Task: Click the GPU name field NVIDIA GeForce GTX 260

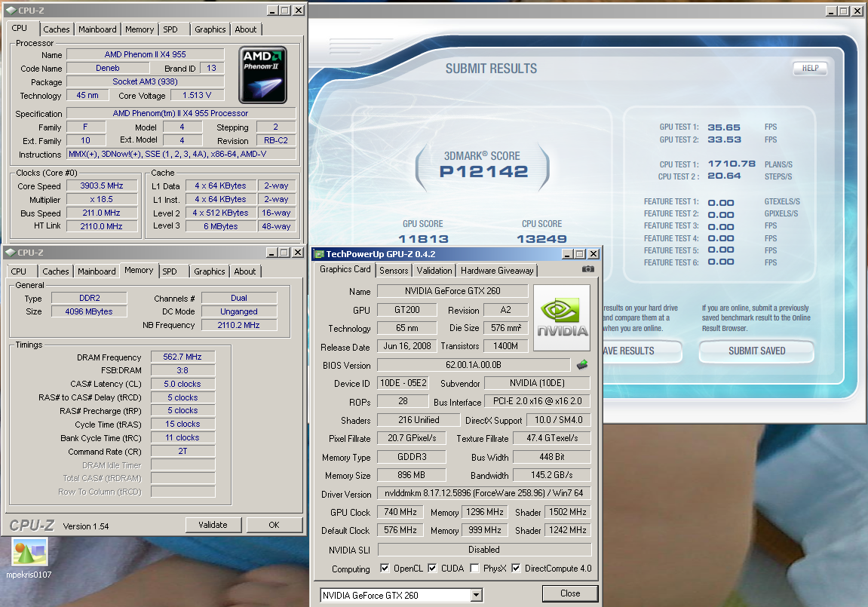Action: click(452, 291)
